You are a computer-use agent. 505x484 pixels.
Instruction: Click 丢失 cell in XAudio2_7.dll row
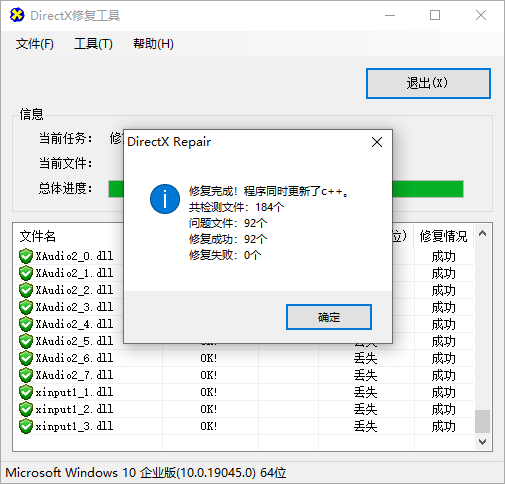(365, 375)
